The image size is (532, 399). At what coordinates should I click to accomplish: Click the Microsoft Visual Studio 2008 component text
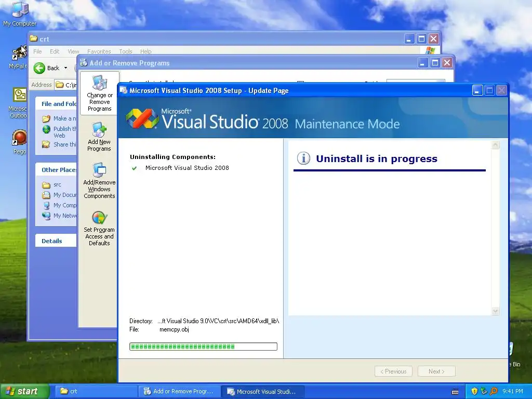pyautogui.click(x=187, y=168)
